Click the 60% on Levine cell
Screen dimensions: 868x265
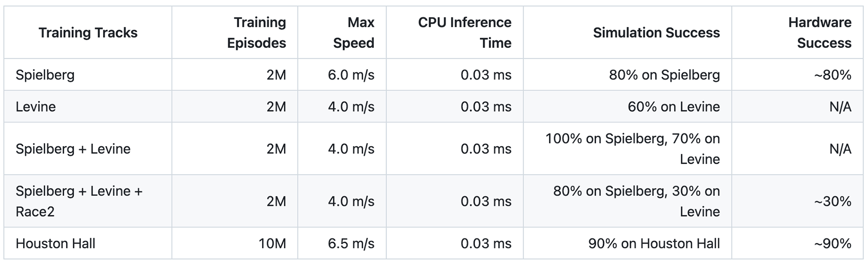tap(674, 107)
